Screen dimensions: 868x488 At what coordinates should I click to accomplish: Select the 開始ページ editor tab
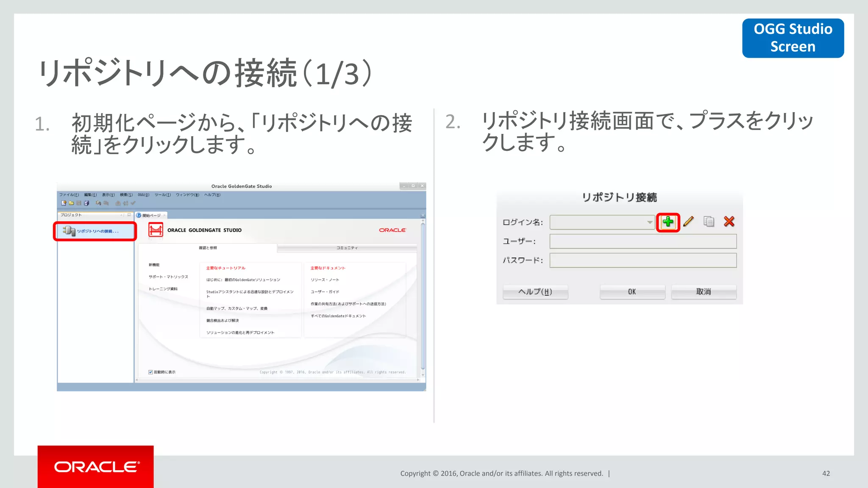tap(151, 215)
